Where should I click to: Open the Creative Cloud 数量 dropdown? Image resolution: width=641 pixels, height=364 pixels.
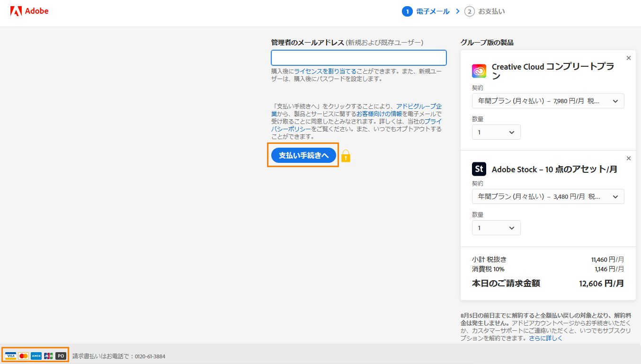[496, 132]
